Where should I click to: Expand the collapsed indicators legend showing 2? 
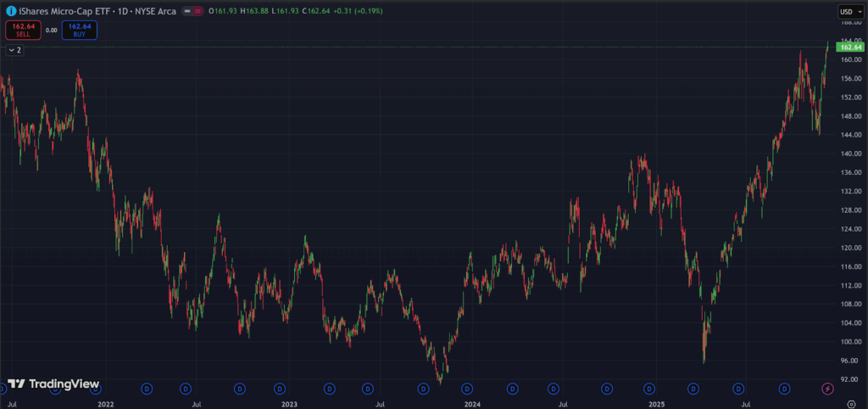click(x=14, y=50)
